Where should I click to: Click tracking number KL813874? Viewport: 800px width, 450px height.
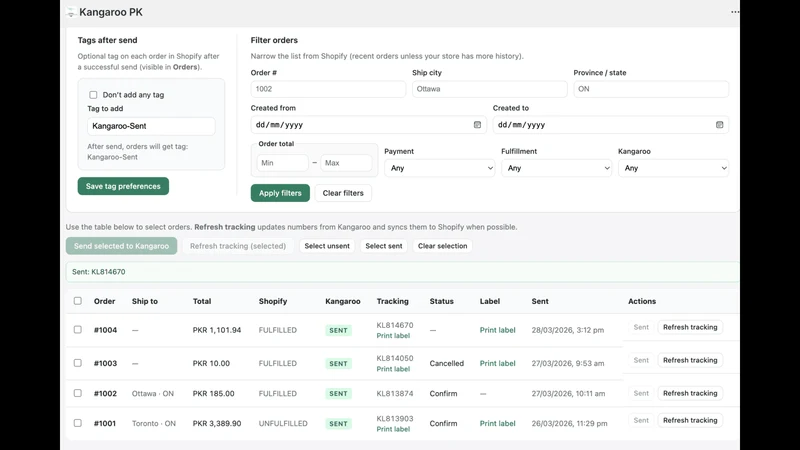395,393
